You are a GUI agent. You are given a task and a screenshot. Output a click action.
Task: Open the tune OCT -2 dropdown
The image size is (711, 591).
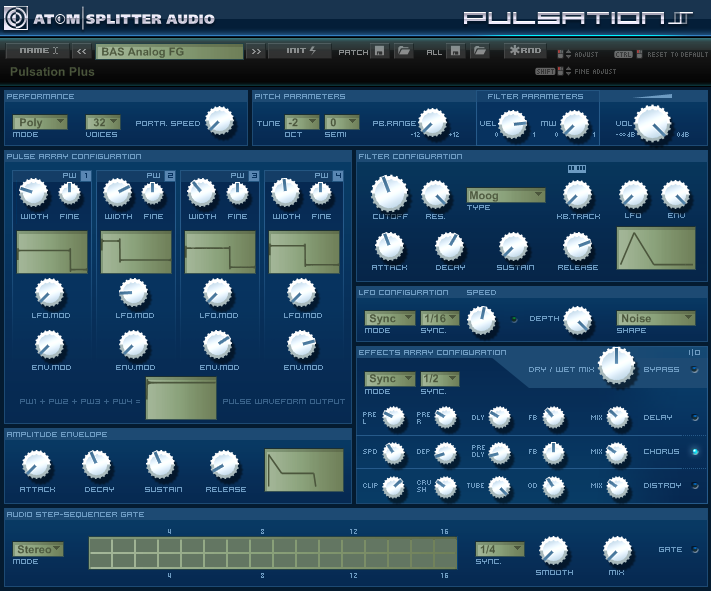coord(302,122)
